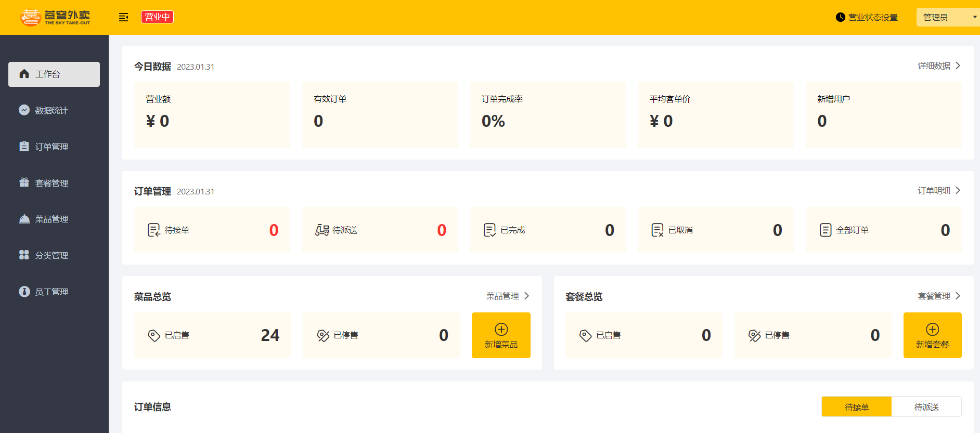Open 订单明细 via chevron arrow
This screenshot has width=980, height=433.
tap(958, 190)
